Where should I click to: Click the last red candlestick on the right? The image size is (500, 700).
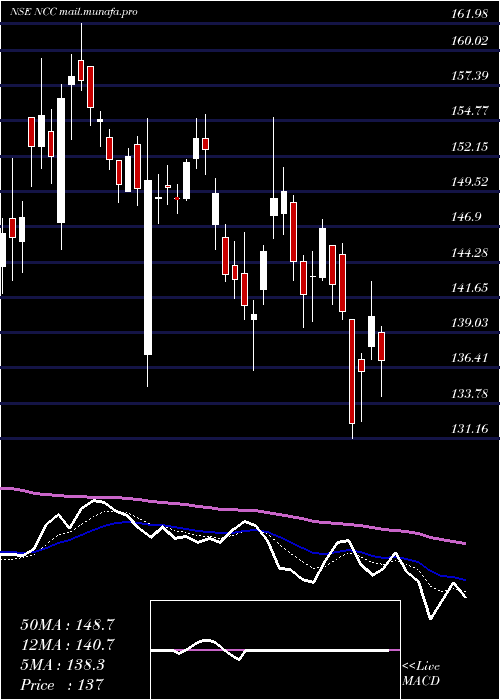coord(381,346)
